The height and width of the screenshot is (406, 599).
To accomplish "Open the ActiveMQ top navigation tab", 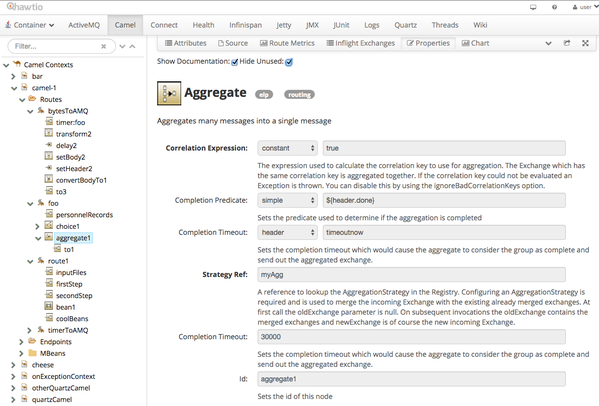I will (84, 25).
